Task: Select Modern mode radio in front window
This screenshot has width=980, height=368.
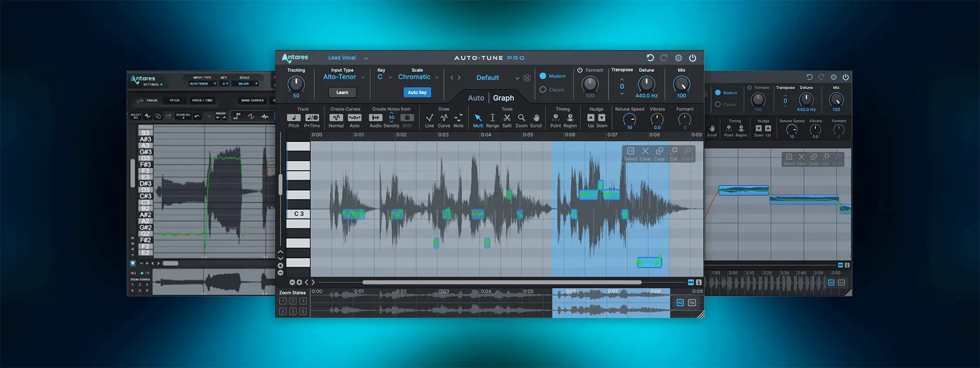Action: tap(543, 76)
